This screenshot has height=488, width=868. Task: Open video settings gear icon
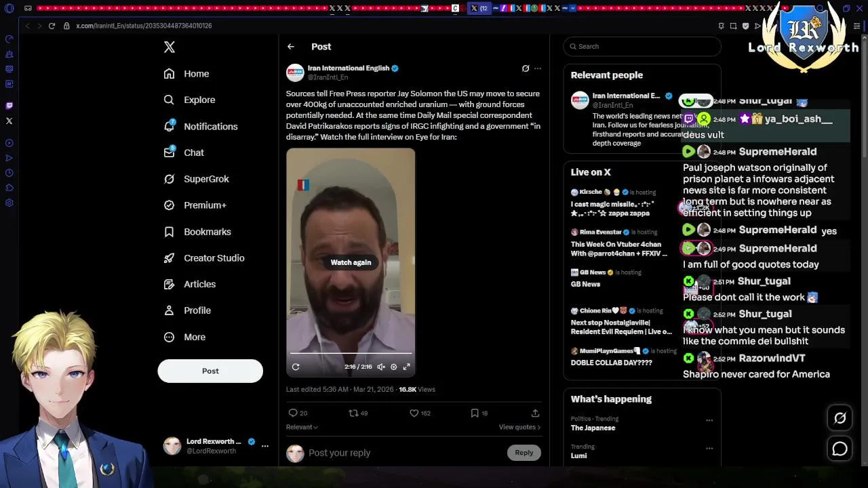[x=393, y=367]
